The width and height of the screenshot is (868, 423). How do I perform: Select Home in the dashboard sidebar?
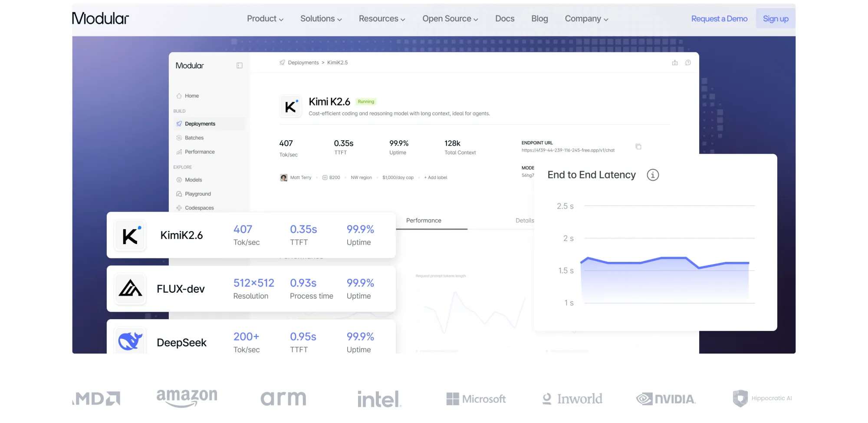pyautogui.click(x=191, y=96)
